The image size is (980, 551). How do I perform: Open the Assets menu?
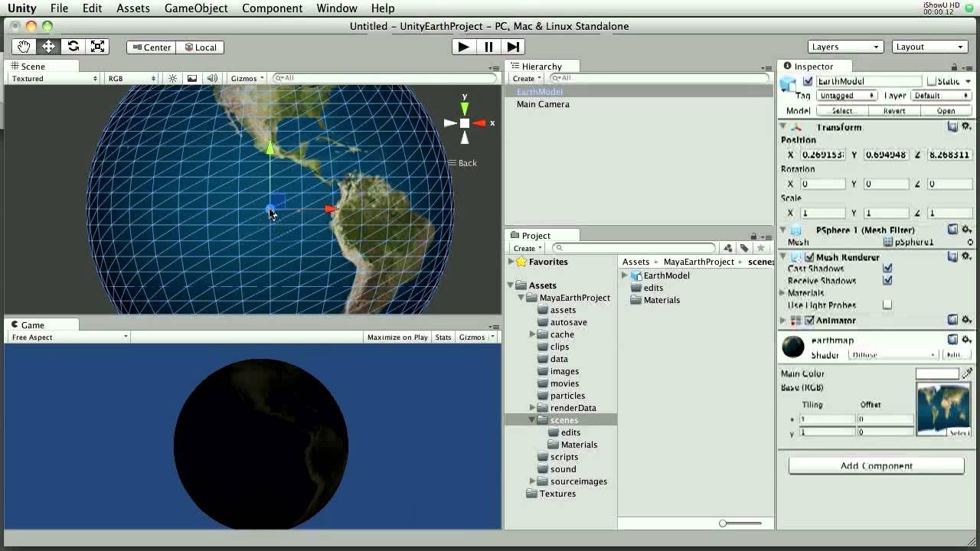(133, 8)
